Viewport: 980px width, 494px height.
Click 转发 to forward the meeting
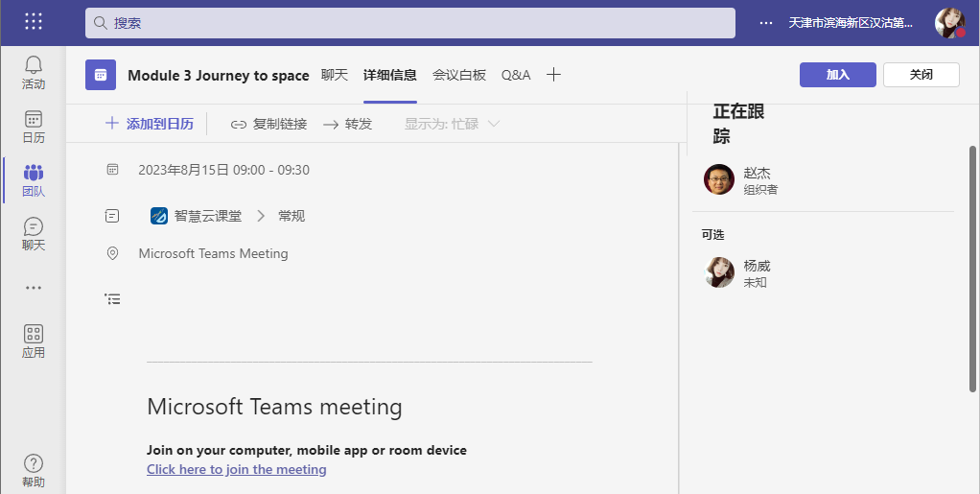347,124
